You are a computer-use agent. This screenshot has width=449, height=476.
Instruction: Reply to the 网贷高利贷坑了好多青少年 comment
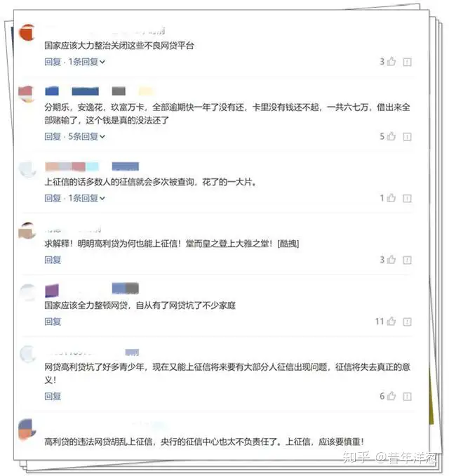pyautogui.click(x=53, y=396)
